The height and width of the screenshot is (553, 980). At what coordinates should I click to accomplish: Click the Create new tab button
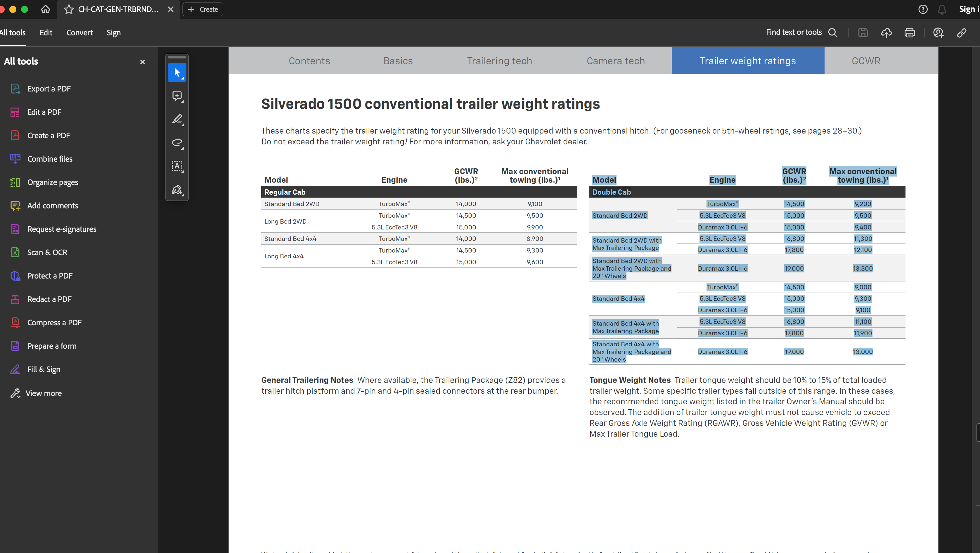(203, 10)
